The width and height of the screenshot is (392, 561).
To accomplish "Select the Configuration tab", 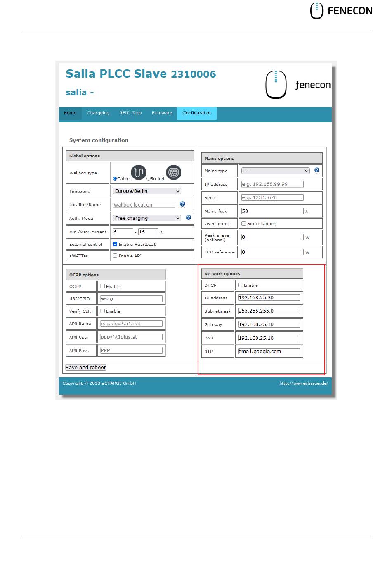I will [197, 113].
